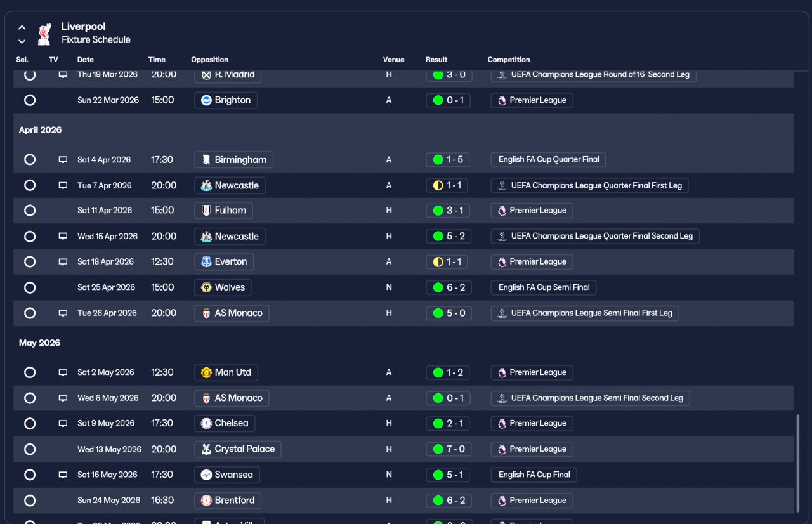The width and height of the screenshot is (812, 524).
Task: Open the 6 - 2 result against Wolves
Action: (x=449, y=287)
